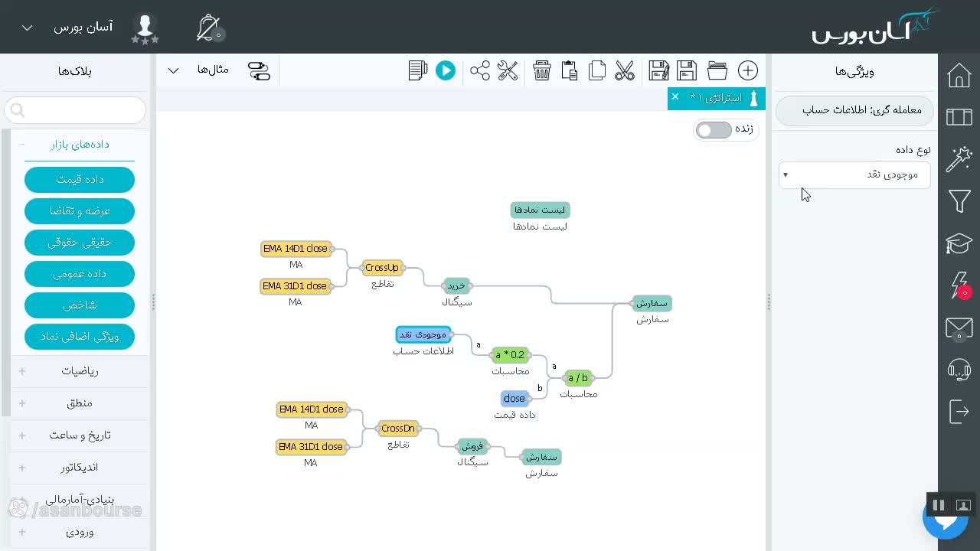Run the strategy with the play icon

pos(446,71)
